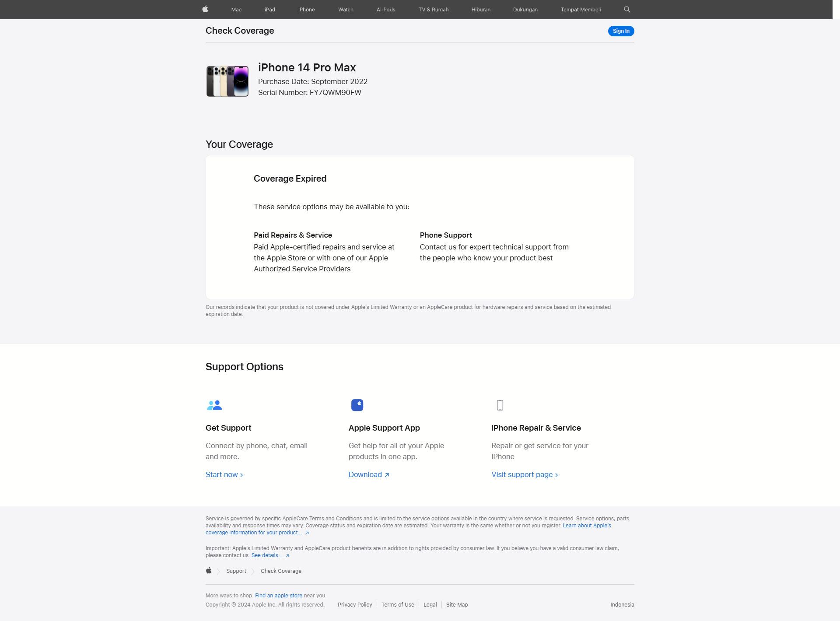Click the Apple footer logo icon
The width and height of the screenshot is (840, 621).
[209, 571]
